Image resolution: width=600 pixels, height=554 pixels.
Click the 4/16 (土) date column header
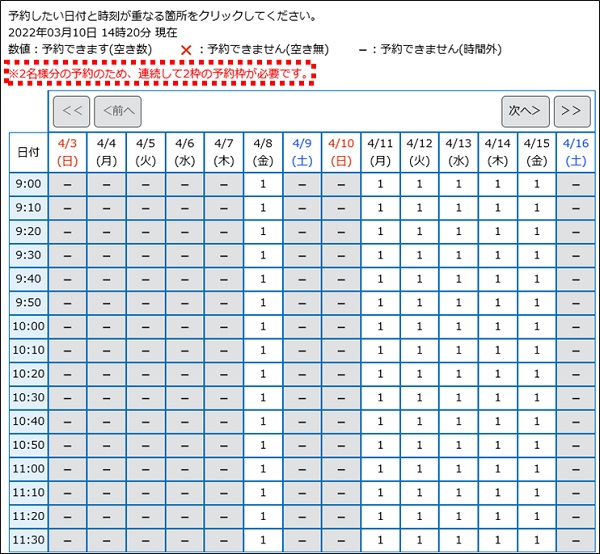pos(575,152)
